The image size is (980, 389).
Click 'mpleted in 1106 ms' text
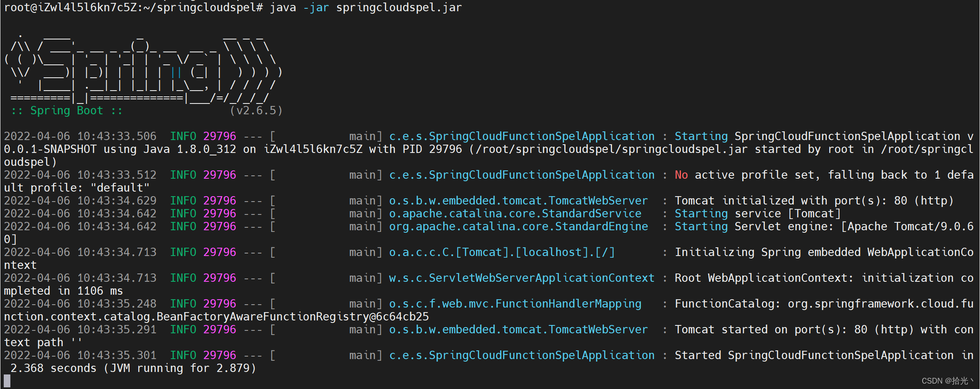click(x=64, y=291)
